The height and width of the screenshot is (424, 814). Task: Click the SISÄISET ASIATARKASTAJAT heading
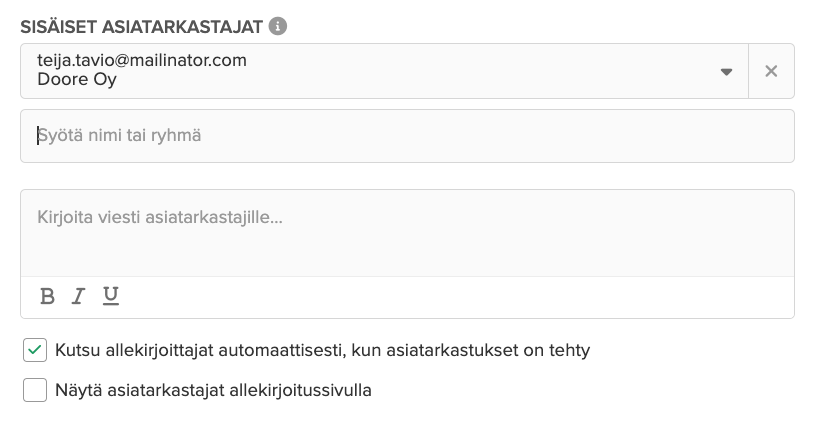coord(141,27)
